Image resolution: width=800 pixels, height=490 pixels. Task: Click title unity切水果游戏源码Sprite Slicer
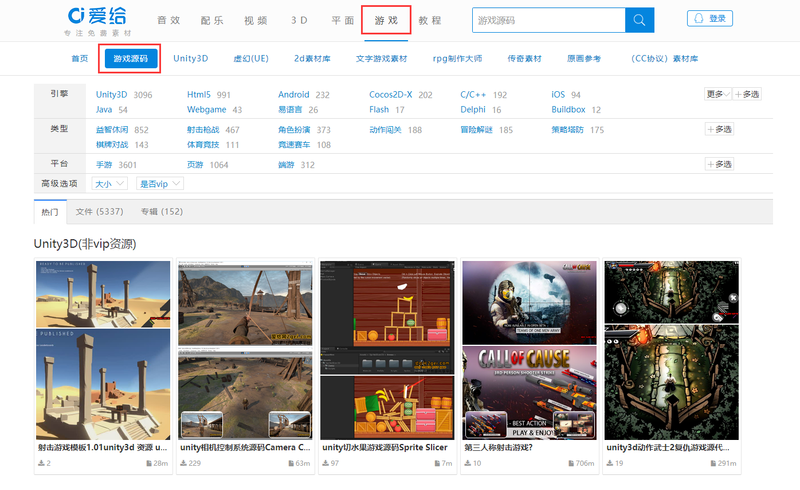(385, 448)
